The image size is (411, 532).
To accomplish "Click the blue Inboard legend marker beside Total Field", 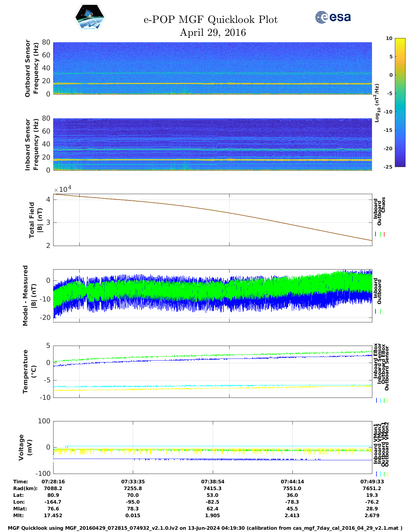I will coord(376,234).
